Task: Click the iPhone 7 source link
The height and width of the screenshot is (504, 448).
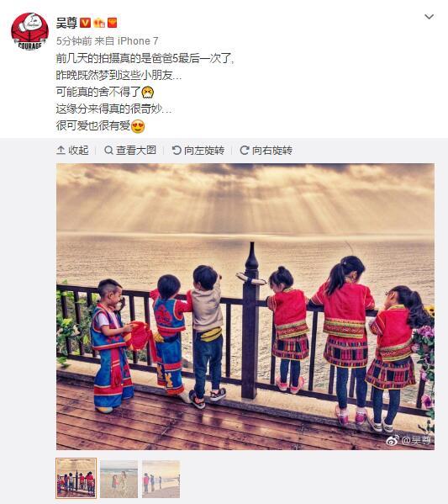Action: click(138, 41)
